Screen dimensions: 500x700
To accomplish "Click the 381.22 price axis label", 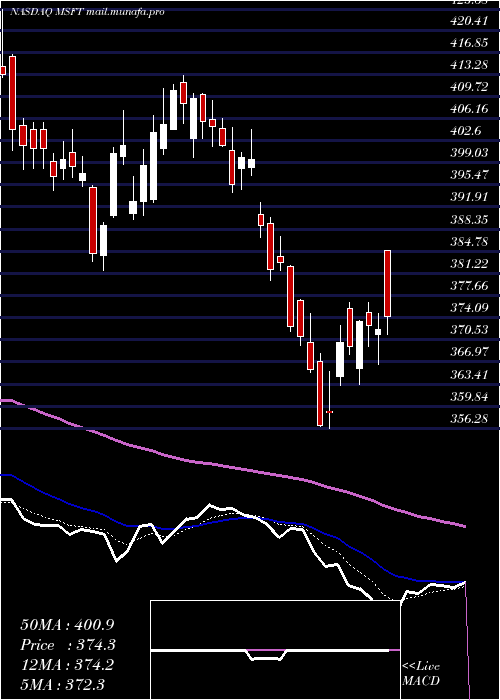I will pos(470,264).
